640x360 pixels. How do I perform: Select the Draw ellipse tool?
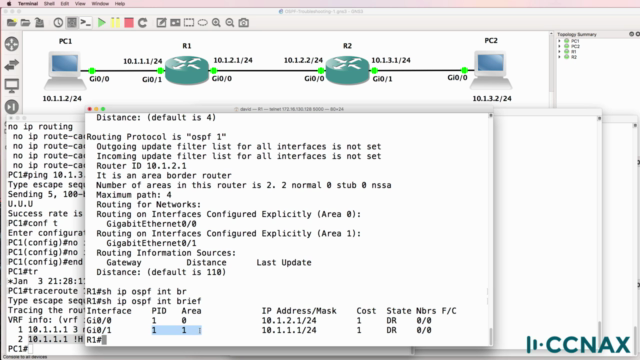point(202,23)
